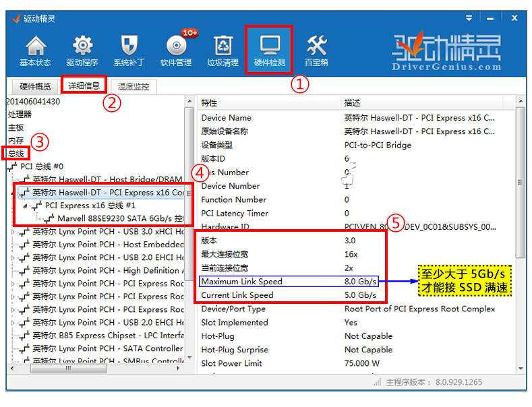
Task: Select the Device Name row
Action: pyautogui.click(x=355, y=118)
